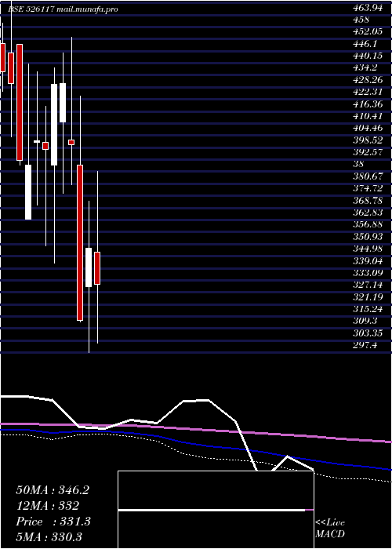The height and width of the screenshot is (549, 392).
Task: Click the tallest red candlestick body
Action: 80,242
